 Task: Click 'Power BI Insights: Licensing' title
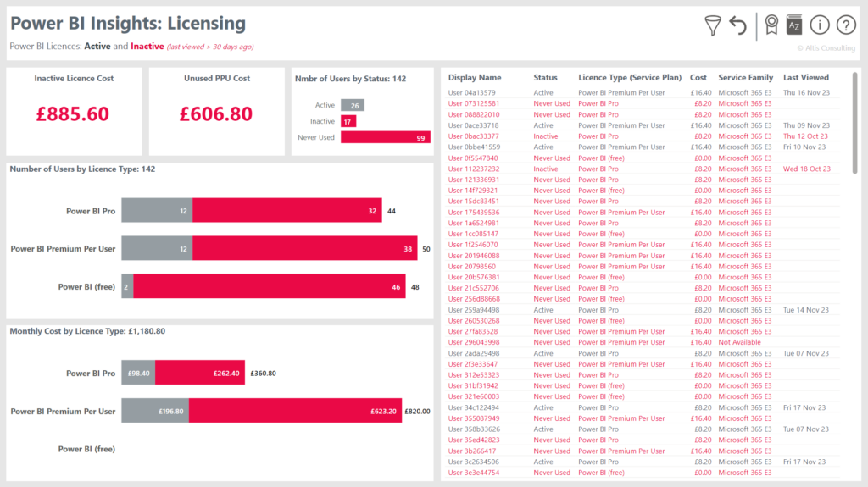(128, 23)
